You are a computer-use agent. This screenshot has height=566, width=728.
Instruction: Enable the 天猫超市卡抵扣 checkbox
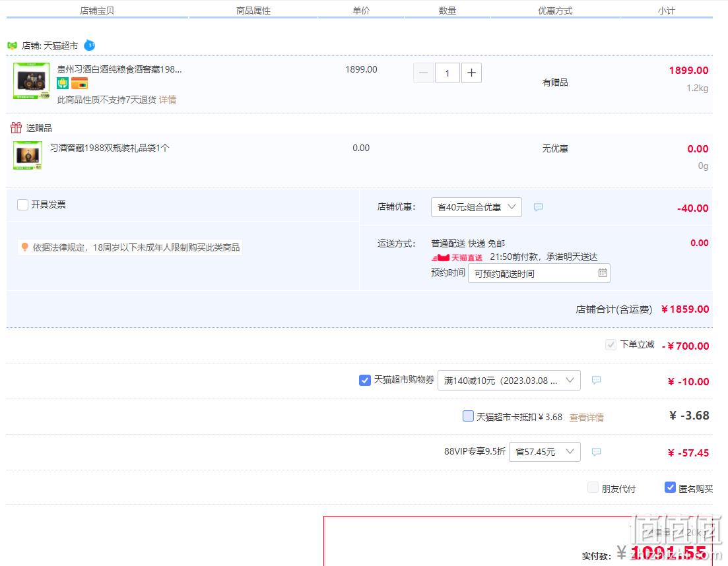click(x=468, y=416)
